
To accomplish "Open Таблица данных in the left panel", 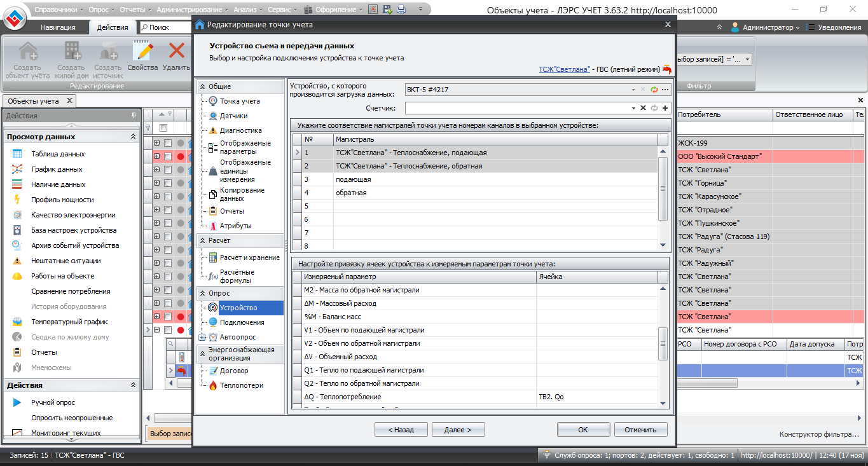I will 58,154.
